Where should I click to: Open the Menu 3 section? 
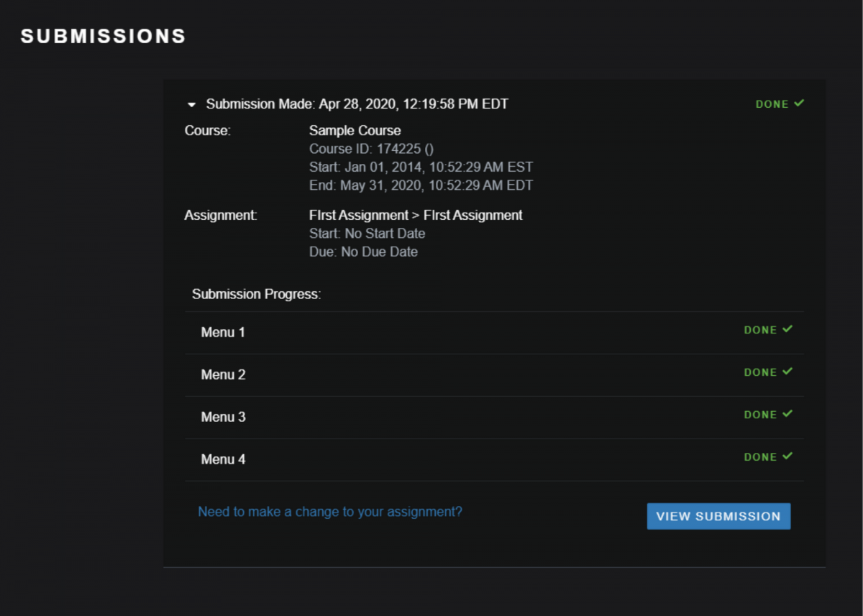(222, 417)
